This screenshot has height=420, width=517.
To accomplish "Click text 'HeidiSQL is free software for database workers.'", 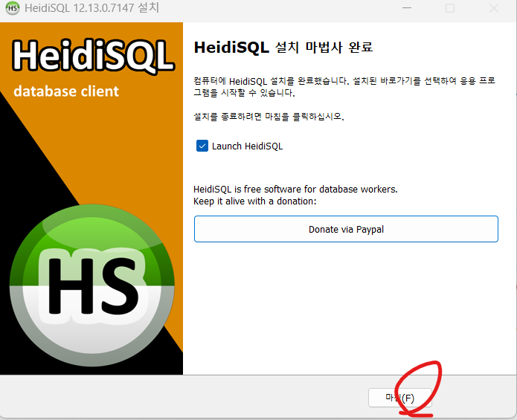I will coord(295,190).
